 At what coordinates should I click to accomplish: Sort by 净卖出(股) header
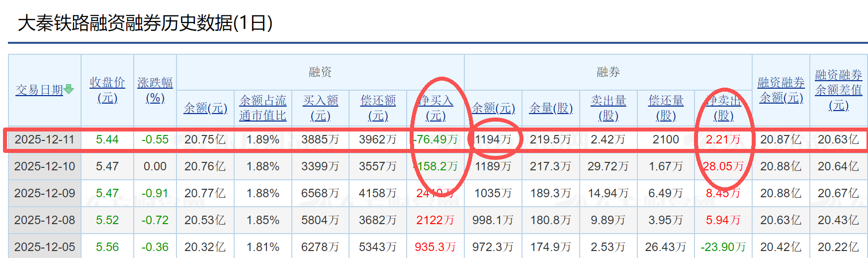[x=723, y=108]
